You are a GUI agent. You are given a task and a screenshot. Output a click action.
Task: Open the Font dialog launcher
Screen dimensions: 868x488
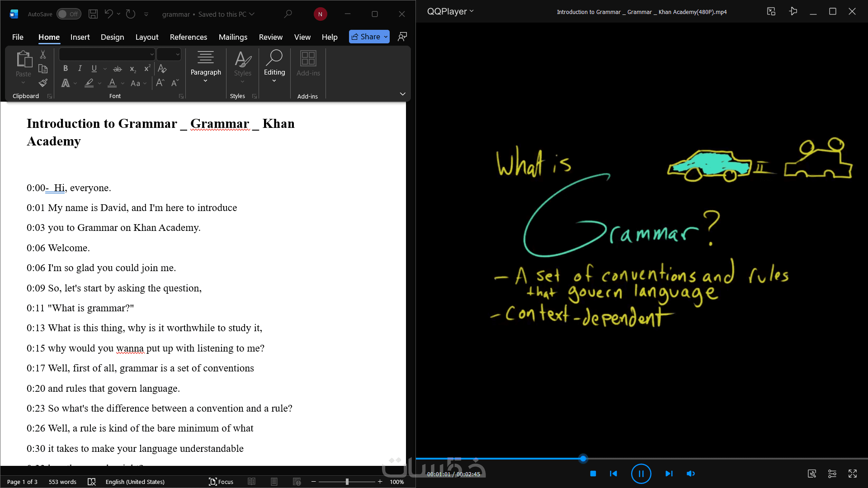181,96
